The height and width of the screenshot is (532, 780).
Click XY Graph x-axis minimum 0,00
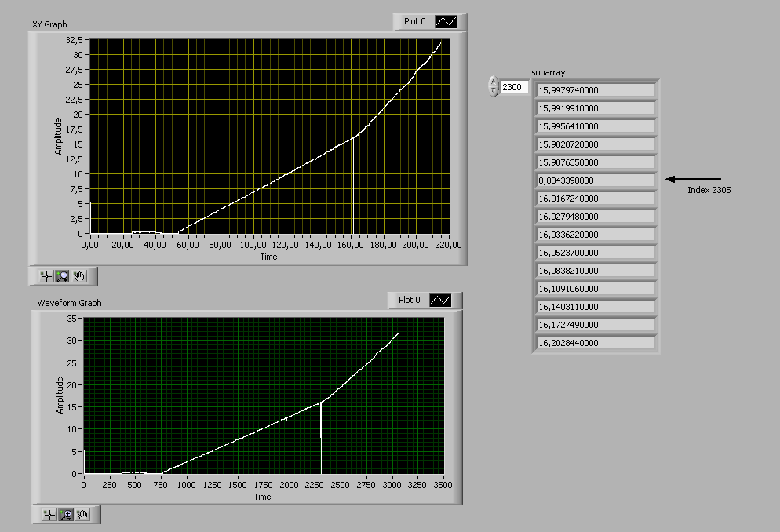pos(90,245)
